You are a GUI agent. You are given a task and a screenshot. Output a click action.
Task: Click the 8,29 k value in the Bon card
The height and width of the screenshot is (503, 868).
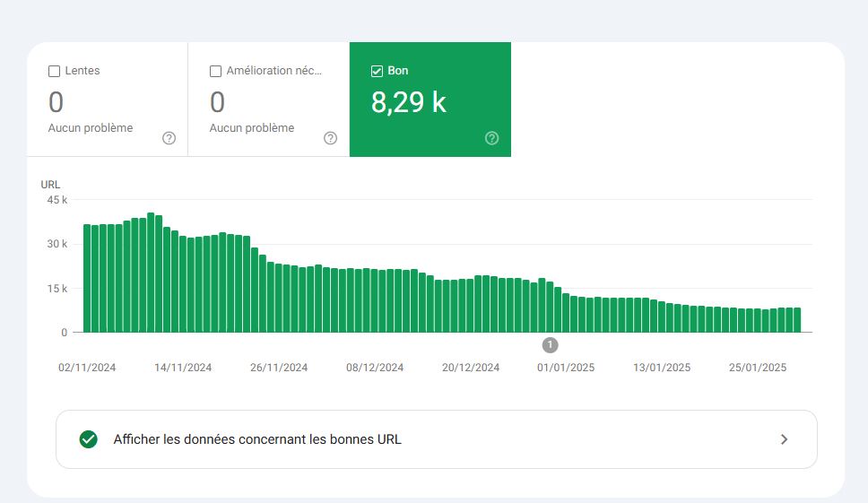tap(409, 102)
